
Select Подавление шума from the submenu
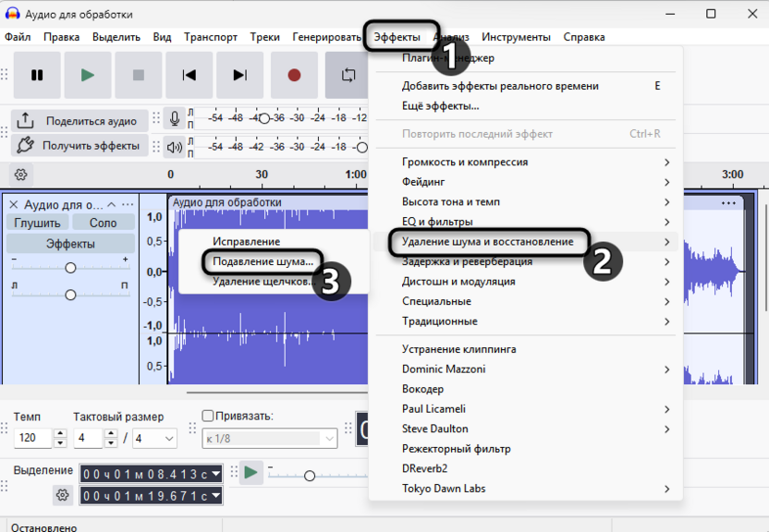coord(262,261)
